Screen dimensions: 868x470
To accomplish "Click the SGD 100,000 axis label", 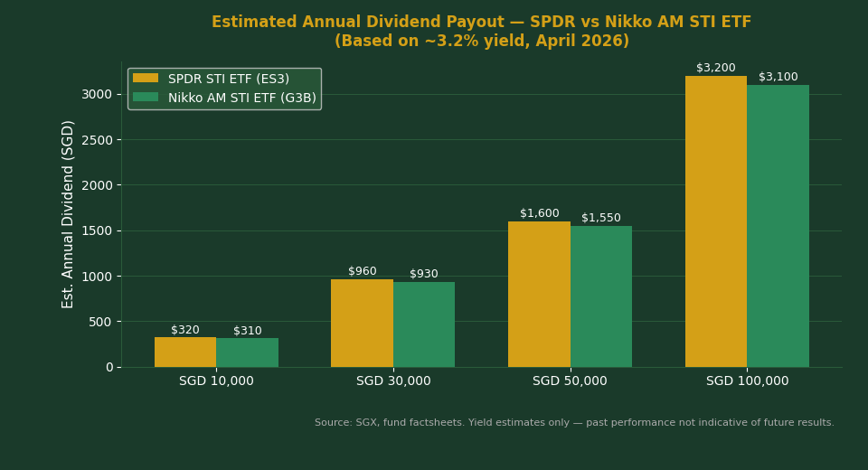I will click(748, 381).
